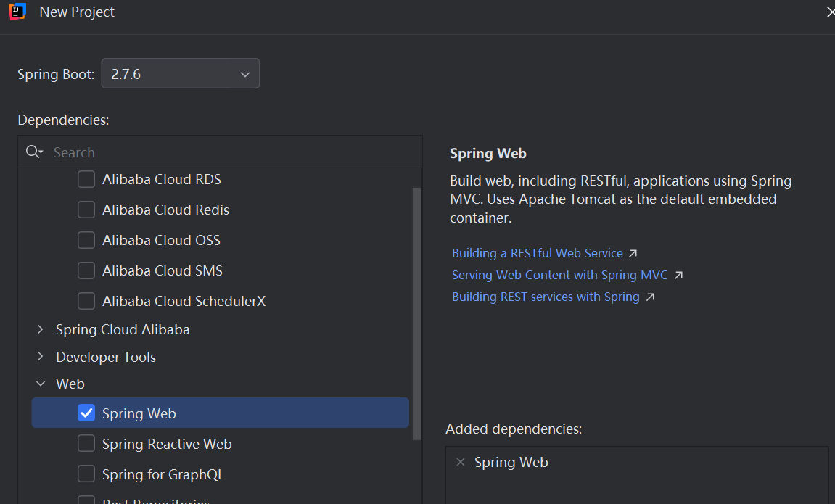
Task: Select the Spring Reactive Web label
Action: point(167,444)
